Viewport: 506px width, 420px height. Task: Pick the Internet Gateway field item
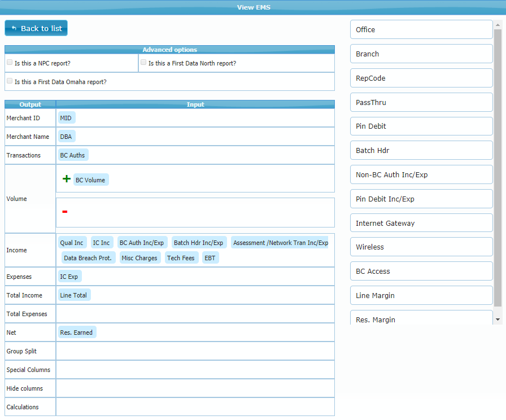coord(421,224)
